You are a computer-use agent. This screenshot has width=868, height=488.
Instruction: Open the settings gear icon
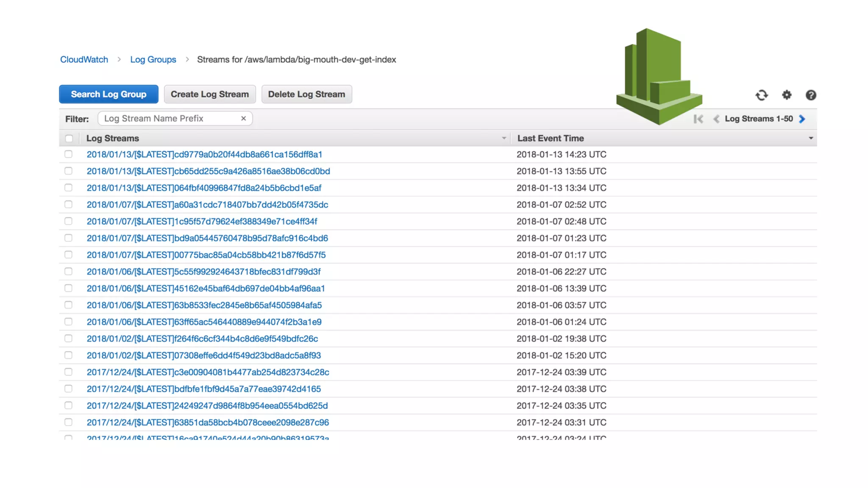(x=787, y=95)
